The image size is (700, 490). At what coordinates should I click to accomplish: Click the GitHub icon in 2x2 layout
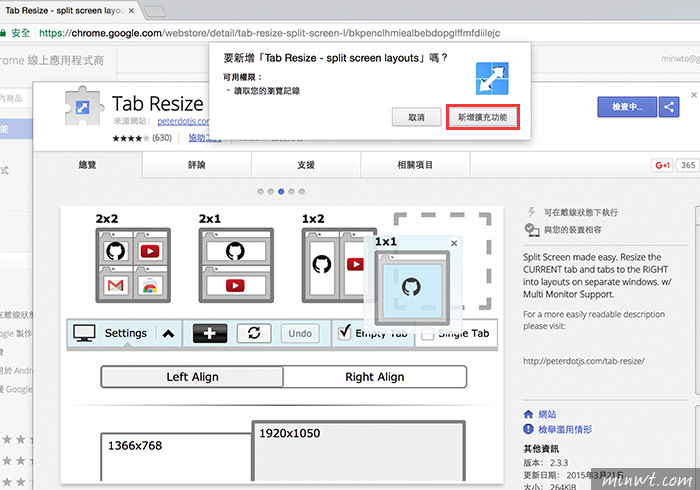pyautogui.click(x=115, y=251)
